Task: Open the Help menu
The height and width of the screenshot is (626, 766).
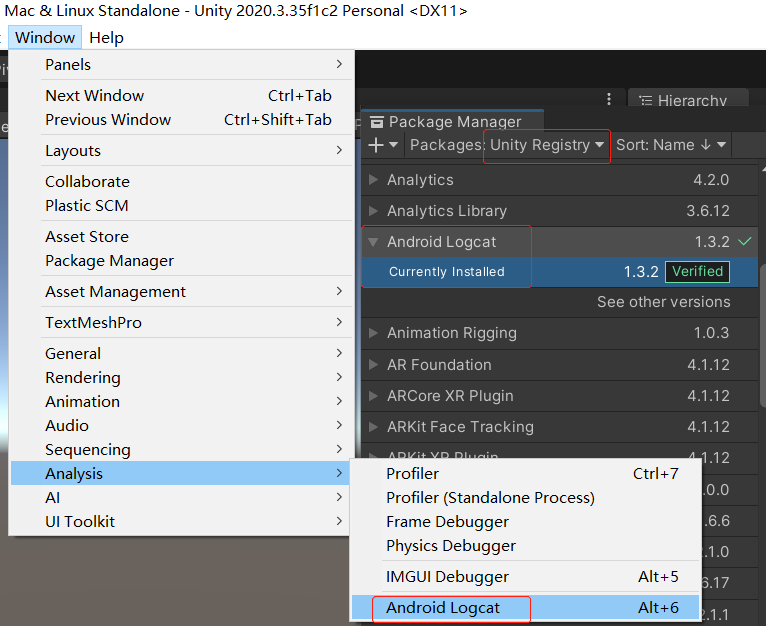Action: [x=106, y=38]
